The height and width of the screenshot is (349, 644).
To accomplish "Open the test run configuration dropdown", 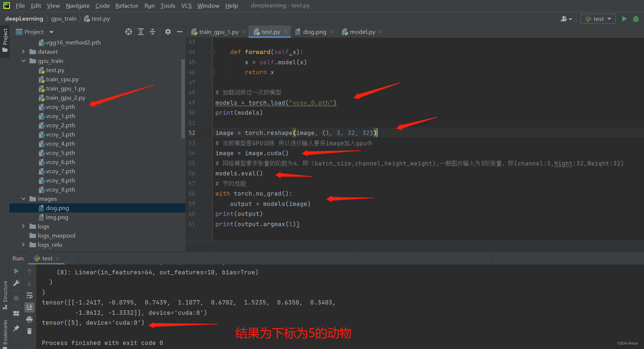I will point(598,19).
